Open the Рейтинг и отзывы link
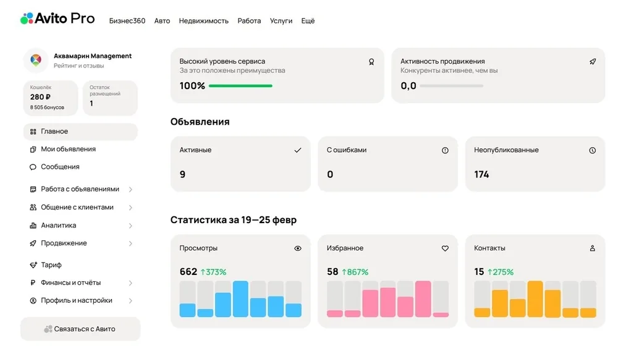 79,66
